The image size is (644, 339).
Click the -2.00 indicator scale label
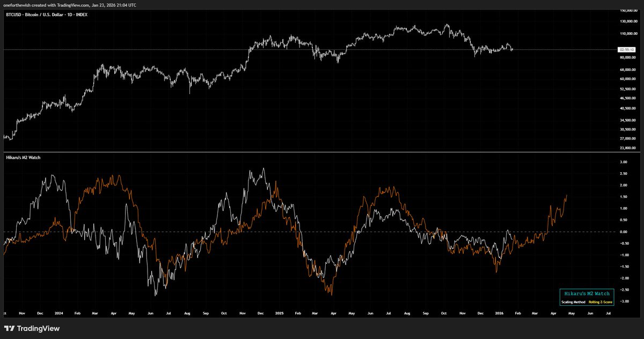coord(624,278)
